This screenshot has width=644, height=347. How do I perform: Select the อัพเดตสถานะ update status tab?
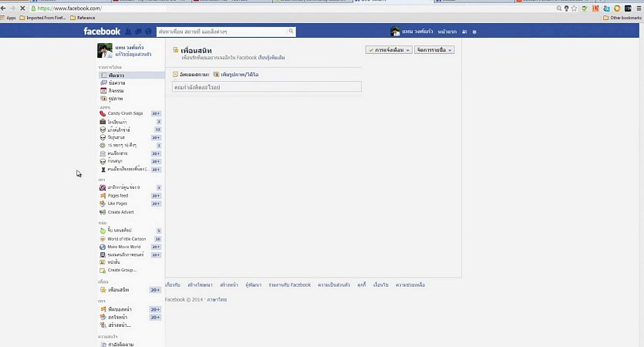[190, 74]
